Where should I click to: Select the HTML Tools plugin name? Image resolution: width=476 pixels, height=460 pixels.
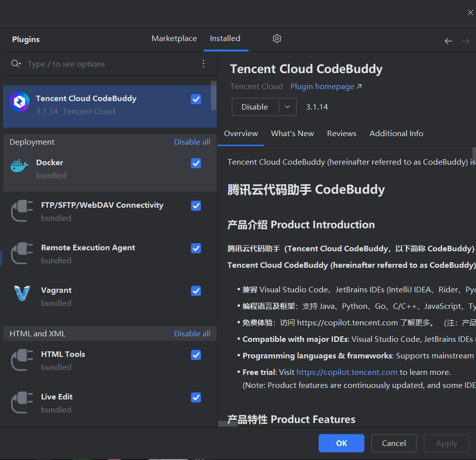tap(63, 354)
